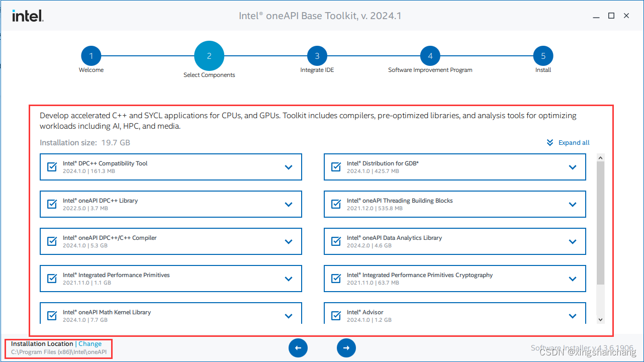Toggle Intel oneAPI Threading Building Blocks checkbox
This screenshot has height=362, width=644.
336,204
